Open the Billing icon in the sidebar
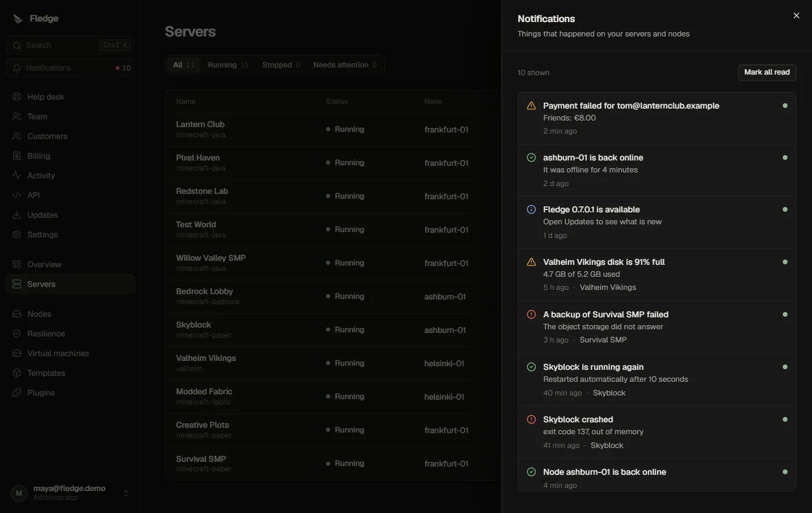This screenshot has height=513, width=812. 17,156
